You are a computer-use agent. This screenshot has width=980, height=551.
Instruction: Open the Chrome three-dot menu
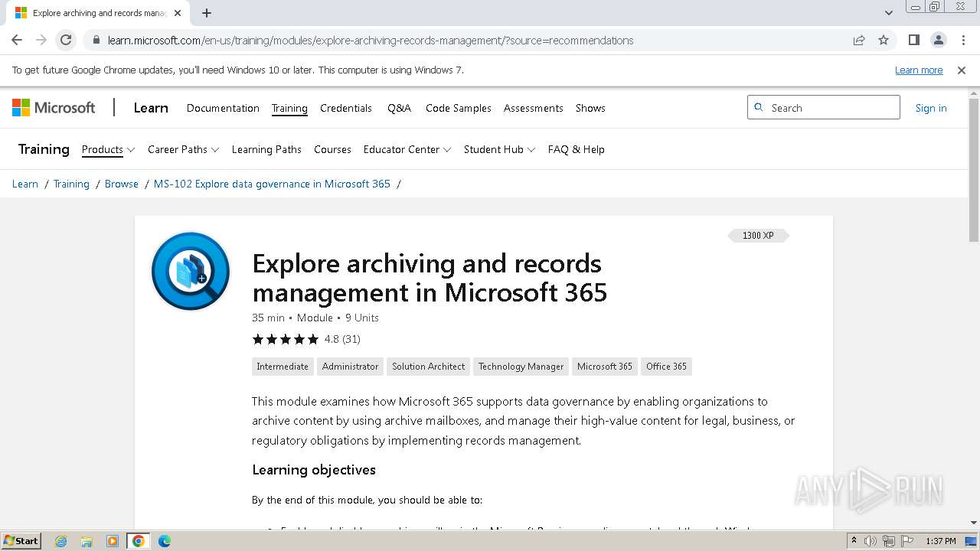pyautogui.click(x=963, y=41)
